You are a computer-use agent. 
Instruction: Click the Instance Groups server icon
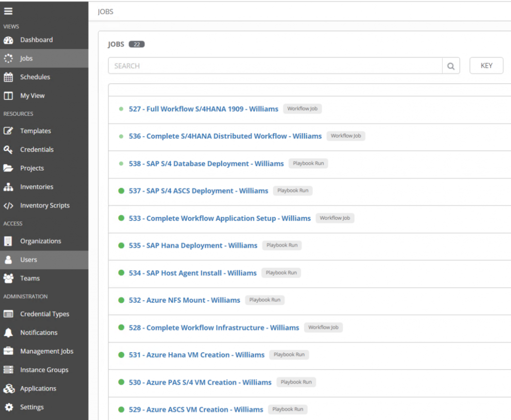(8, 370)
